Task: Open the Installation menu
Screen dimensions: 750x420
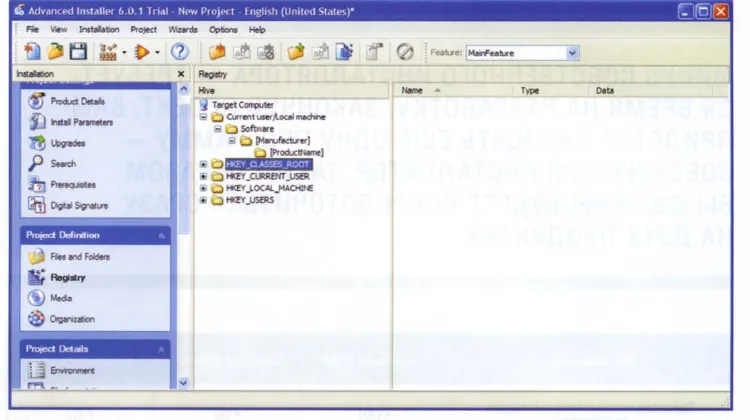Action: coord(99,30)
